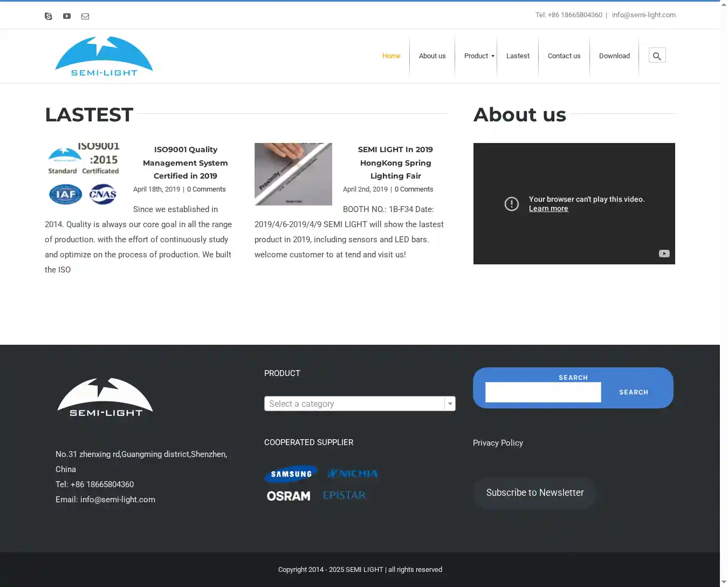Viewport: 728px width, 587px height.
Task: Expand the Product menu dropdown arrow
Action: [492, 56]
